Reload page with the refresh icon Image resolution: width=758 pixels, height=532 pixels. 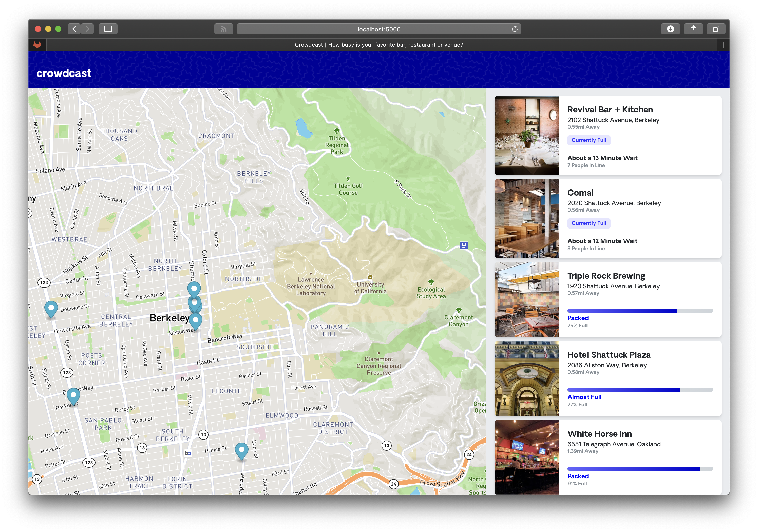[x=514, y=29]
